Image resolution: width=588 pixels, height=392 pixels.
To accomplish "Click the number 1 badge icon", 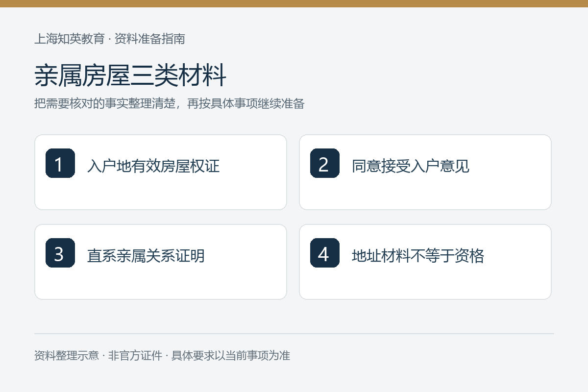I will point(60,163).
